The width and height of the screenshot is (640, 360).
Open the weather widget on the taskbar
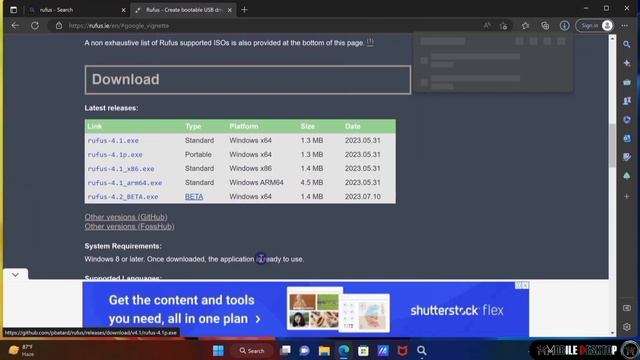[x=22, y=350]
